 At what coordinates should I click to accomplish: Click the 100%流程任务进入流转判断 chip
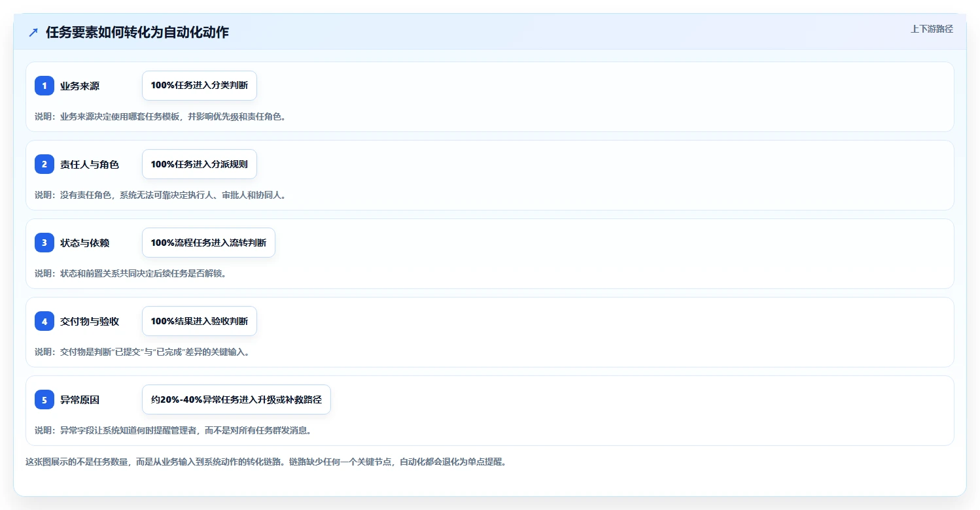pyautogui.click(x=209, y=243)
